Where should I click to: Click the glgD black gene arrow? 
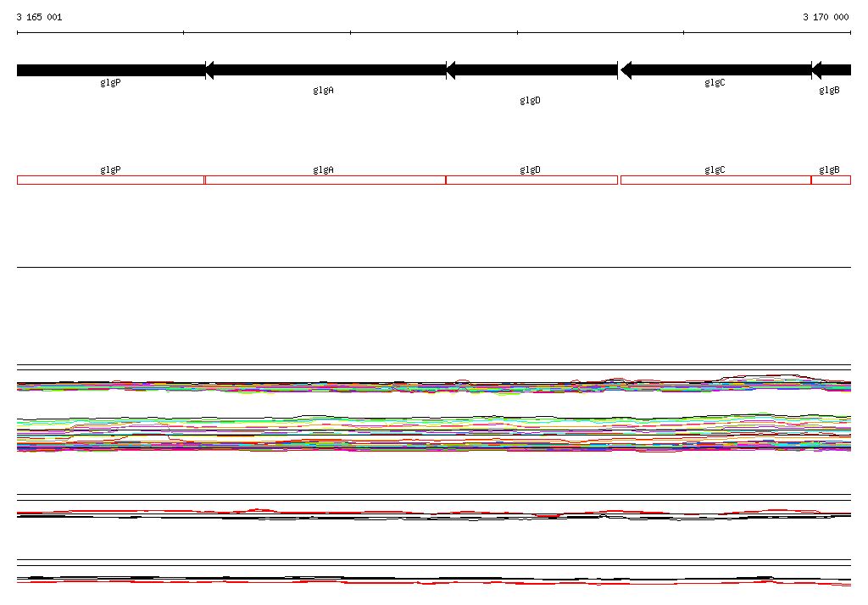click(532, 70)
